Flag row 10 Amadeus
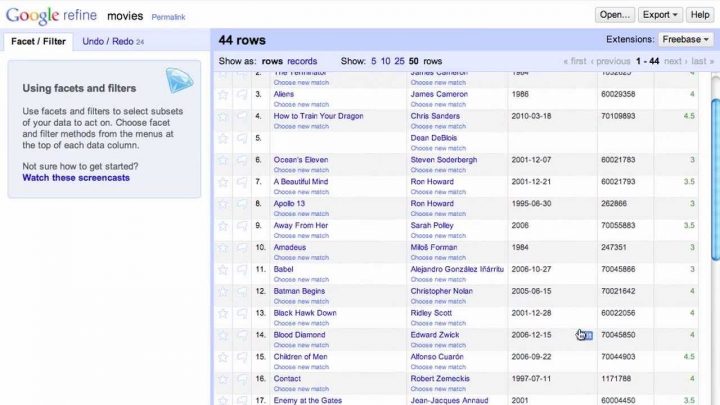The height and width of the screenshot is (405, 720). pyautogui.click(x=242, y=248)
